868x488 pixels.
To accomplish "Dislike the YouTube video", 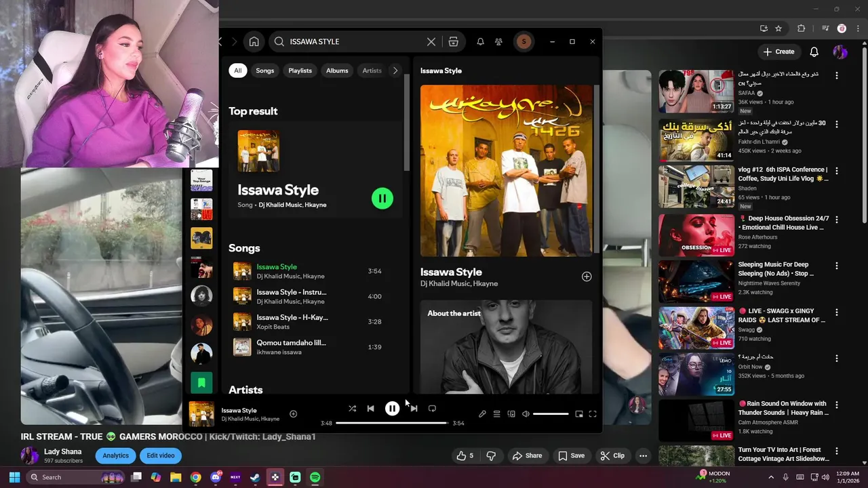I will [x=492, y=455].
